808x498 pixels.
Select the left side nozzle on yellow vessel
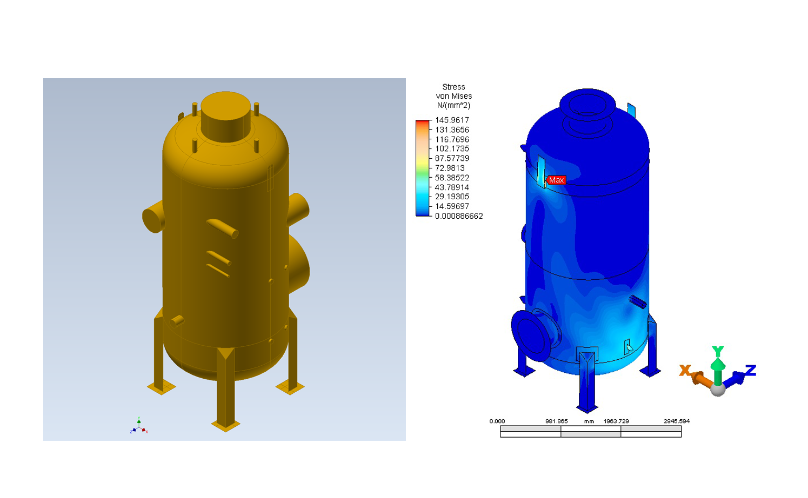pyautogui.click(x=153, y=218)
